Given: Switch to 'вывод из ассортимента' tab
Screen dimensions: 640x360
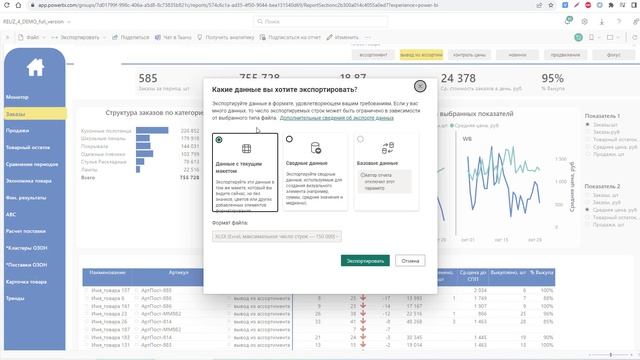Looking at the screenshot, I should point(421,55).
